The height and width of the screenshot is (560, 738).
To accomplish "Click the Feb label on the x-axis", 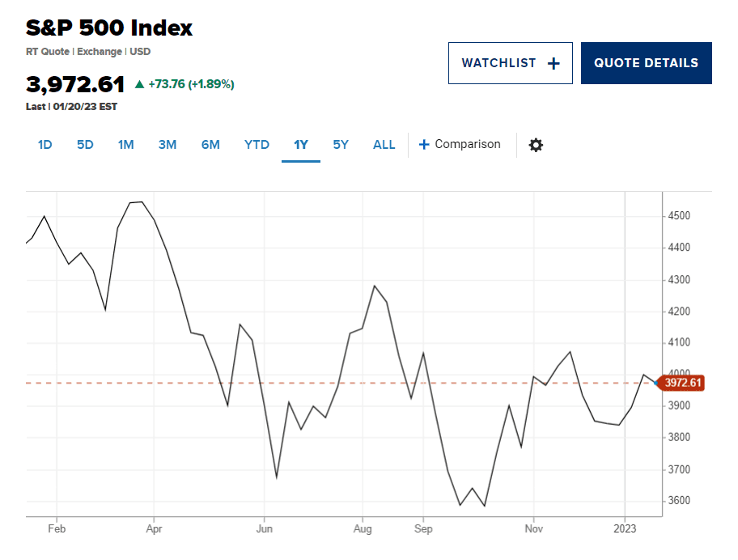I will click(57, 529).
